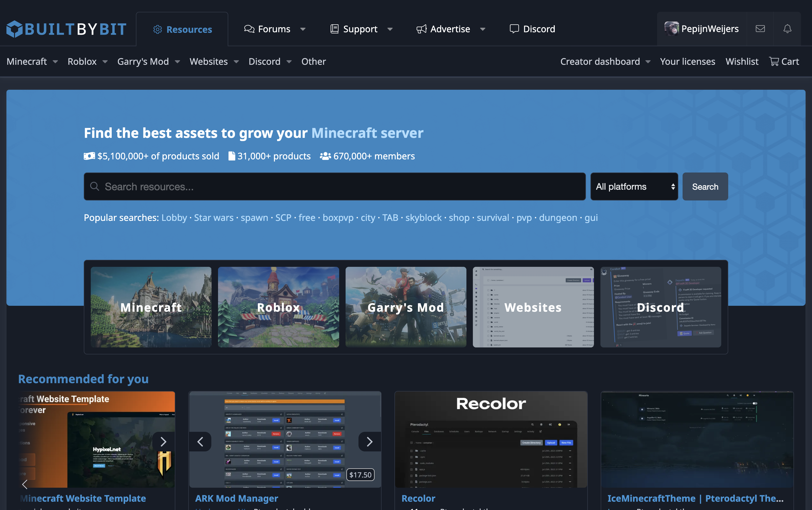Open the notifications bell icon
Image resolution: width=812 pixels, height=510 pixels.
787,29
